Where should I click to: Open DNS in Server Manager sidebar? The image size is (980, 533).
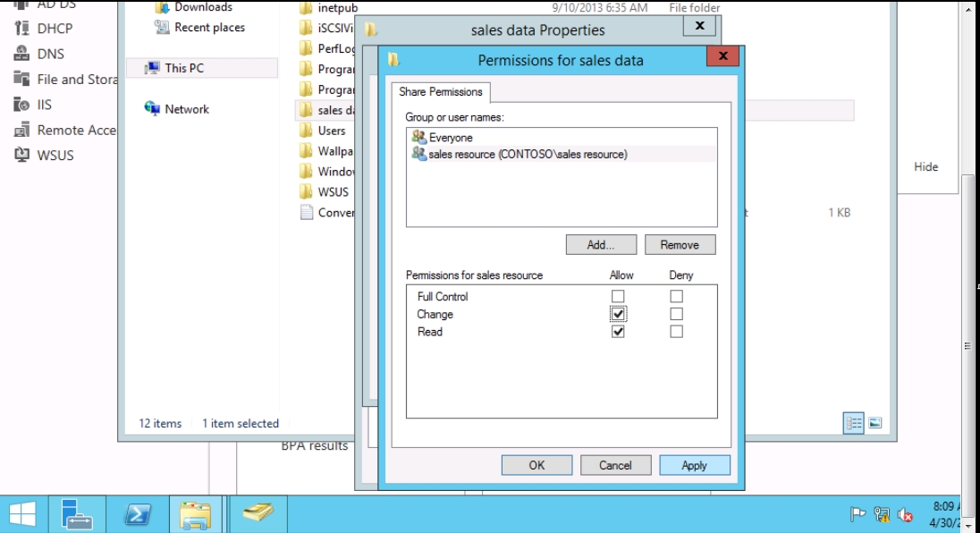[x=50, y=54]
